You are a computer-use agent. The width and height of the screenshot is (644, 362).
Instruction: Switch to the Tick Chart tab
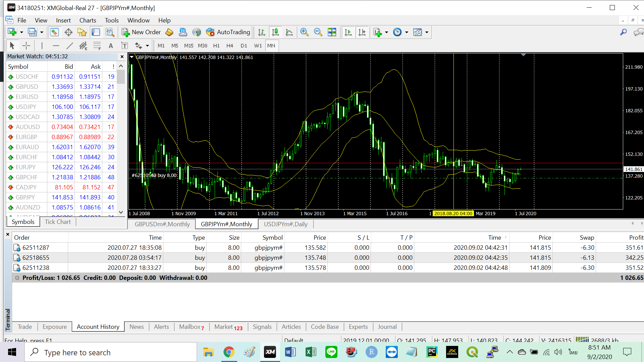tap(58, 222)
